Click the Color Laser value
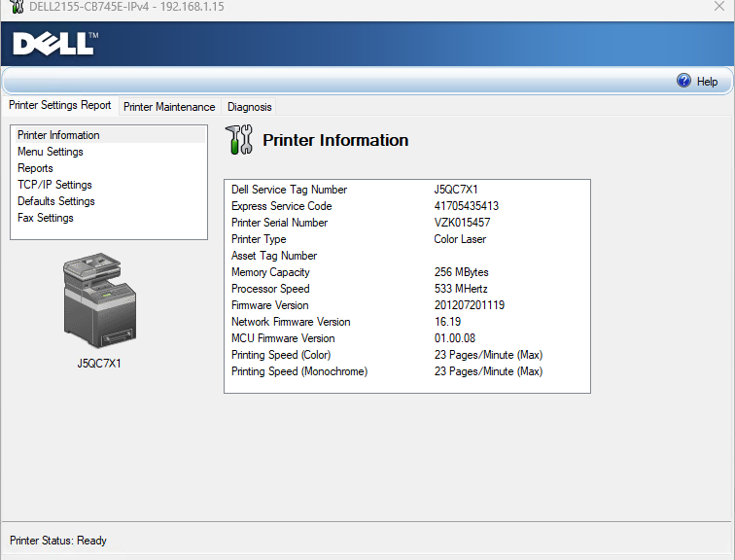Viewport: 735px width, 560px height. (460, 239)
